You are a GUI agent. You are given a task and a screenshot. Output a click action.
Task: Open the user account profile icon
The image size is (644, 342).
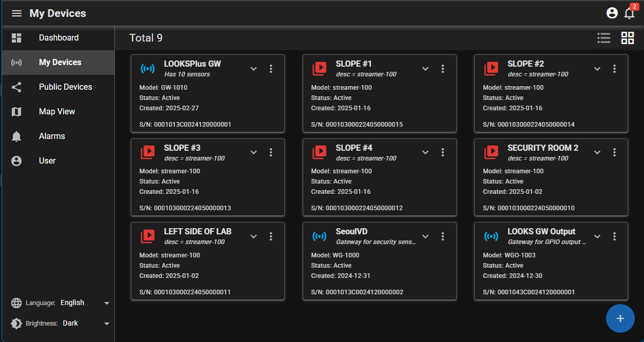[612, 13]
